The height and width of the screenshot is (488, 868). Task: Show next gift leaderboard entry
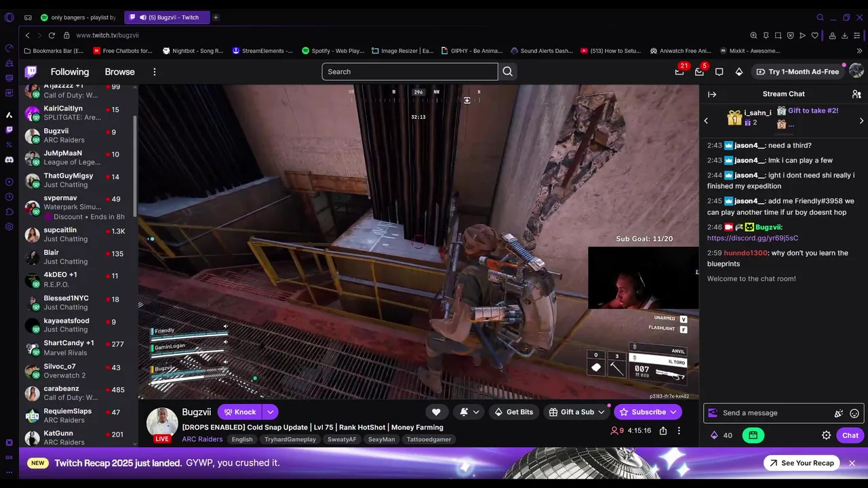861,121
